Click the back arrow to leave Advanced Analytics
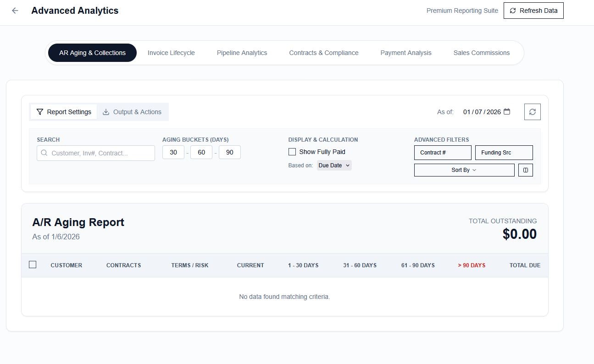Viewport: 594px width, 364px height. 15,10
